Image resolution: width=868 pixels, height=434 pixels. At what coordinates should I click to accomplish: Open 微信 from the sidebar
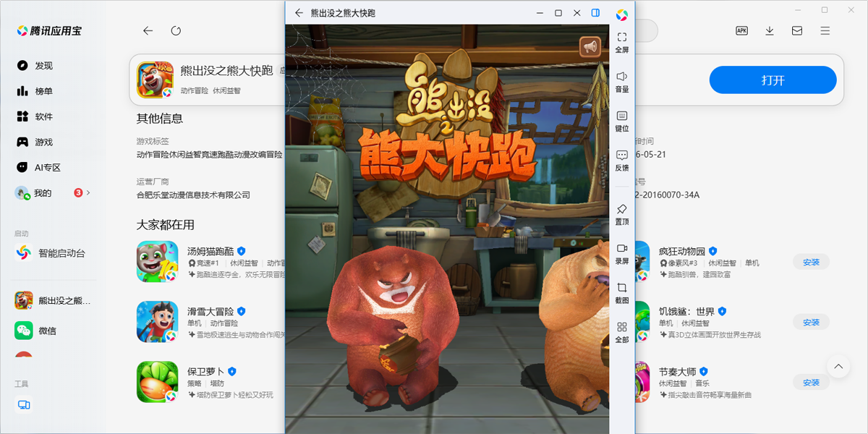36,331
